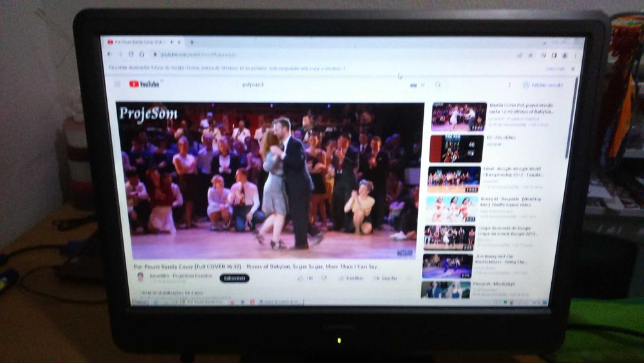Click the Windows Start button on the taskbar
This screenshot has height=363, width=644.
pos(139,301)
